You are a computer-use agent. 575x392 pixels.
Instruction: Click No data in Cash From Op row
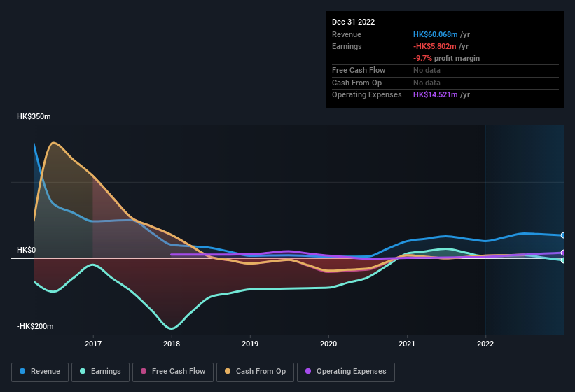point(427,83)
